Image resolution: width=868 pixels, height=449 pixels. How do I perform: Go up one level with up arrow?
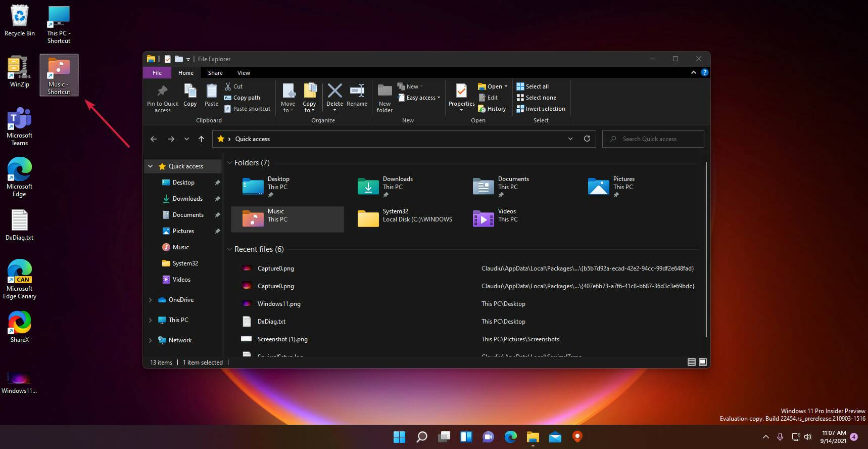pos(201,139)
